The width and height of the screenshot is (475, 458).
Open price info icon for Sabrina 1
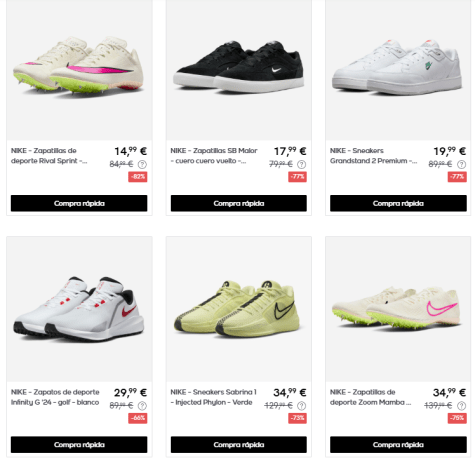point(302,406)
